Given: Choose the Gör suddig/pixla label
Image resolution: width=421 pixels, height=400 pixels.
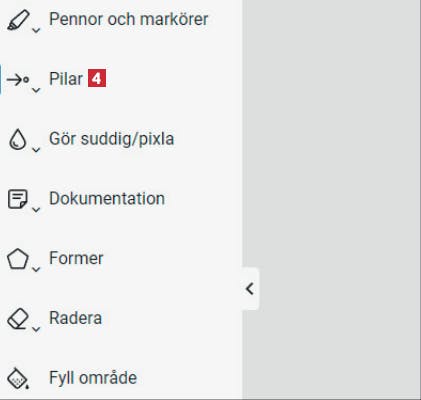Looking at the screenshot, I should (112, 139).
